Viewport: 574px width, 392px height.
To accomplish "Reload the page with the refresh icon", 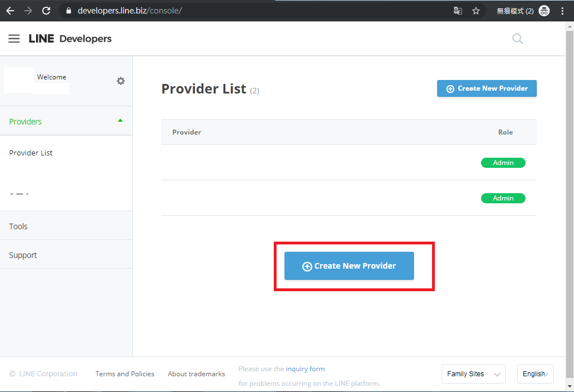I will 46,11.
